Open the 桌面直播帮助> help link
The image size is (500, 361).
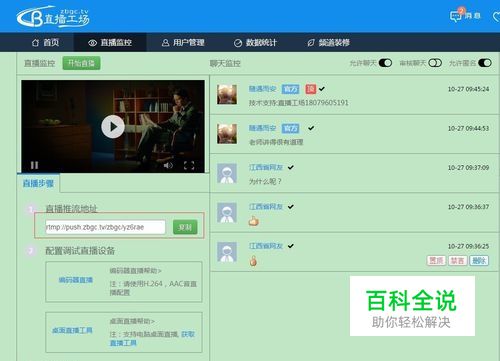pos(132,321)
